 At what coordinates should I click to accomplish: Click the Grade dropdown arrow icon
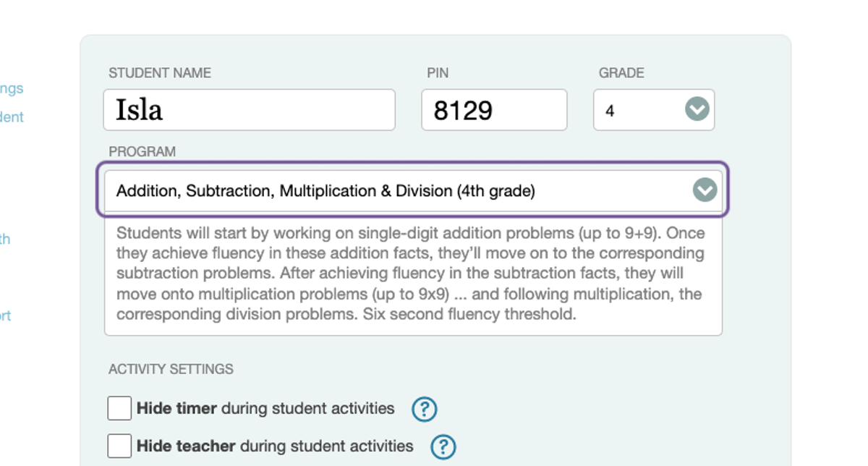(x=697, y=110)
